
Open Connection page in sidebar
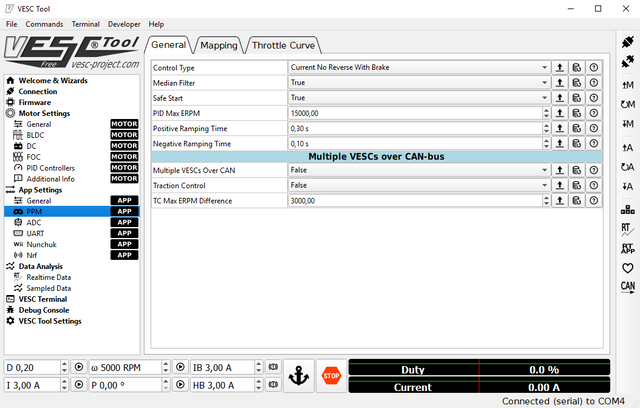[71, 91]
